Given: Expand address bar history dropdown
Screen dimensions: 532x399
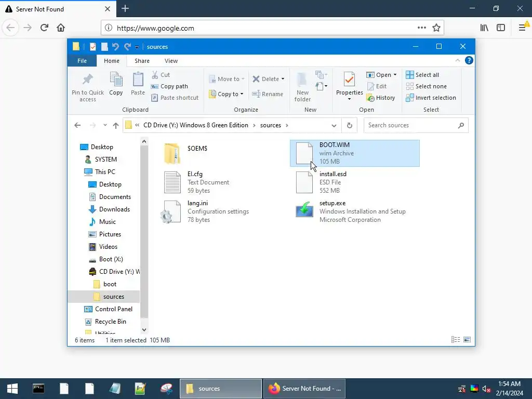Looking at the screenshot, I should coord(334,126).
